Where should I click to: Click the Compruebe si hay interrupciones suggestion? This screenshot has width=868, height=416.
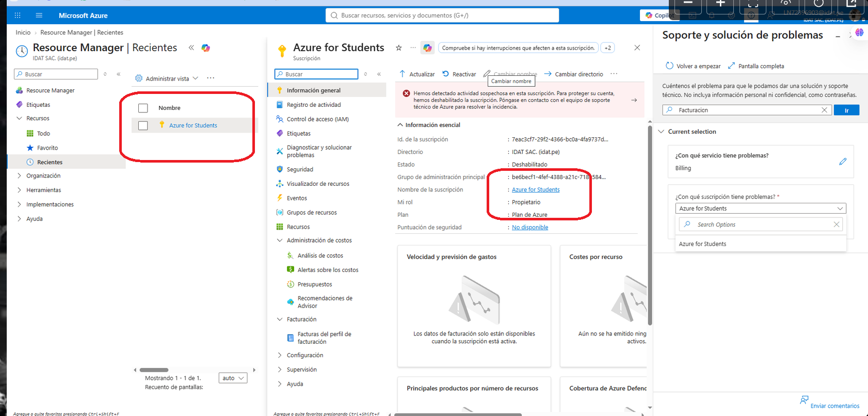click(518, 48)
